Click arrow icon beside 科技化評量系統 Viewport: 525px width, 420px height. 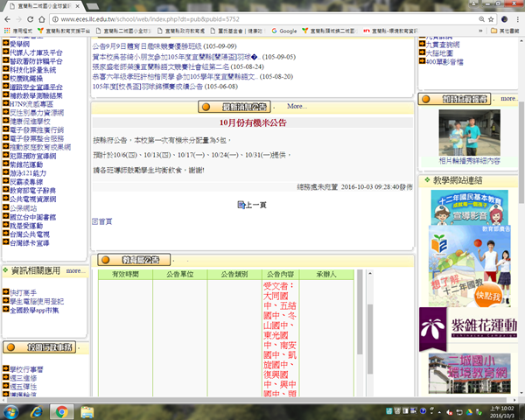(x=6, y=69)
